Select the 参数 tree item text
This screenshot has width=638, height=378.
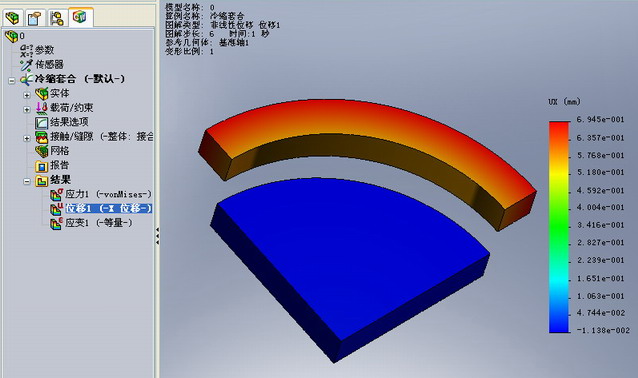coord(44,50)
